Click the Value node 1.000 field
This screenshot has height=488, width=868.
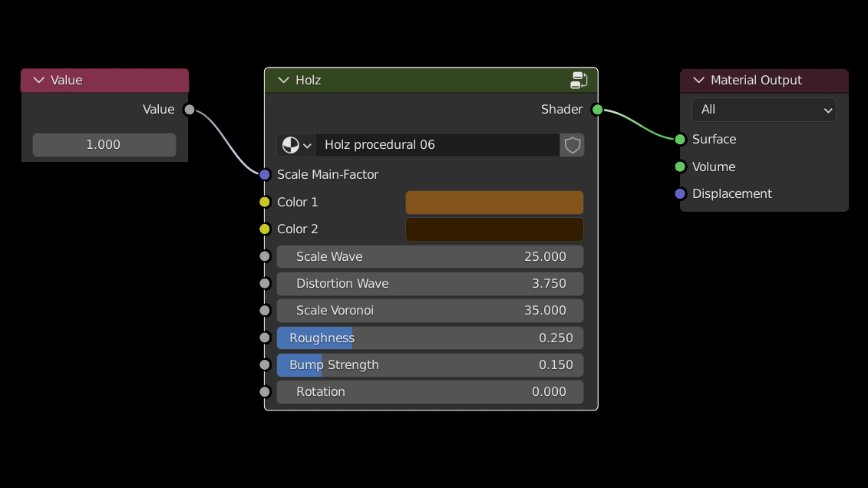[x=104, y=145]
